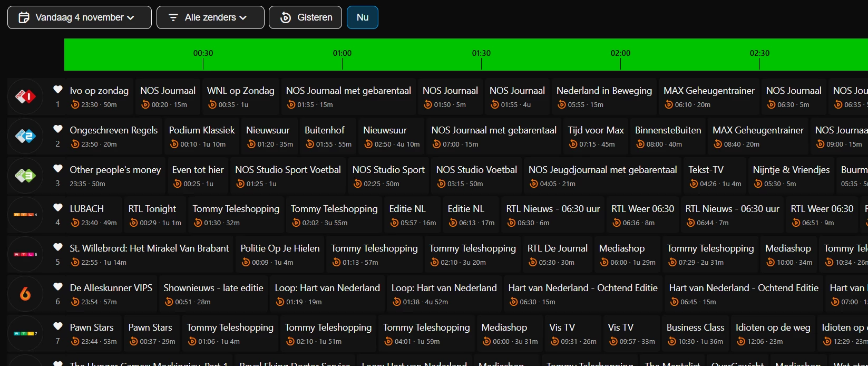This screenshot has height=366, width=868.
Task: Open the RTL 7 channel logo
Action: click(25, 333)
